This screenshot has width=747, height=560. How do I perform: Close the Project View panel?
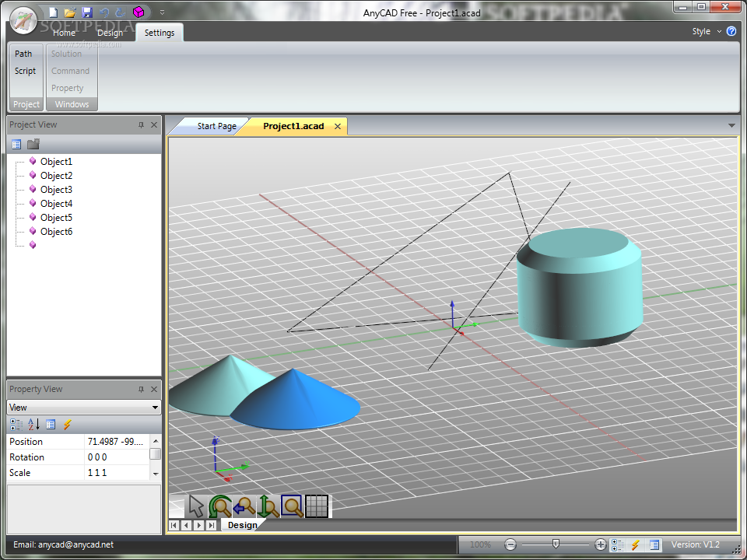pyautogui.click(x=154, y=124)
